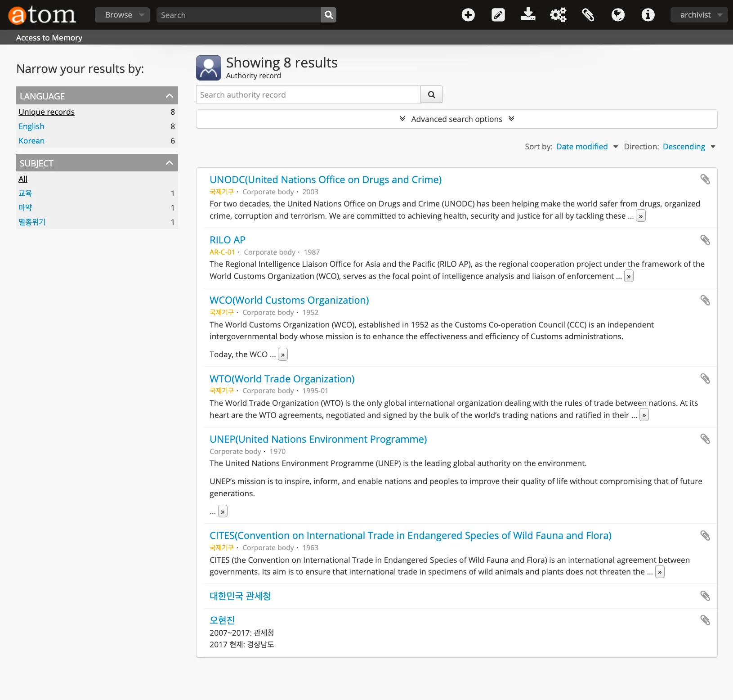This screenshot has height=700, width=733.
Task: Open the RILO AP authority record
Action: (x=228, y=240)
